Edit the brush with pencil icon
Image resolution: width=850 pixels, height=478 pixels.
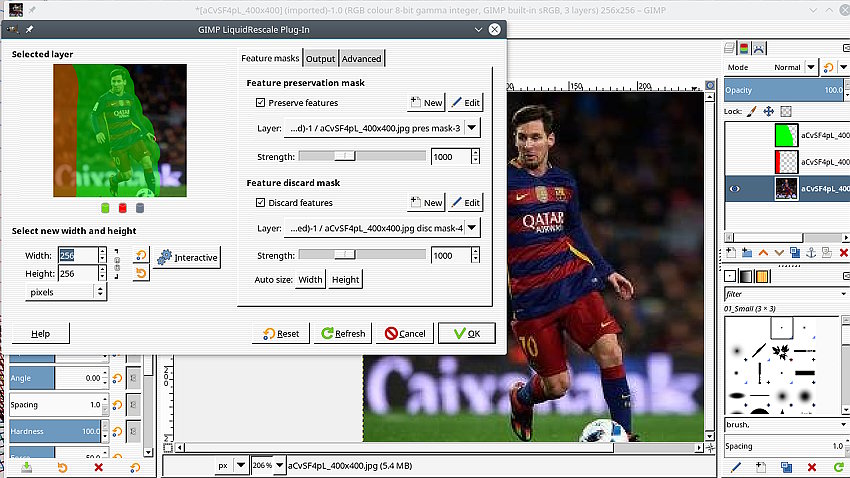(x=736, y=467)
